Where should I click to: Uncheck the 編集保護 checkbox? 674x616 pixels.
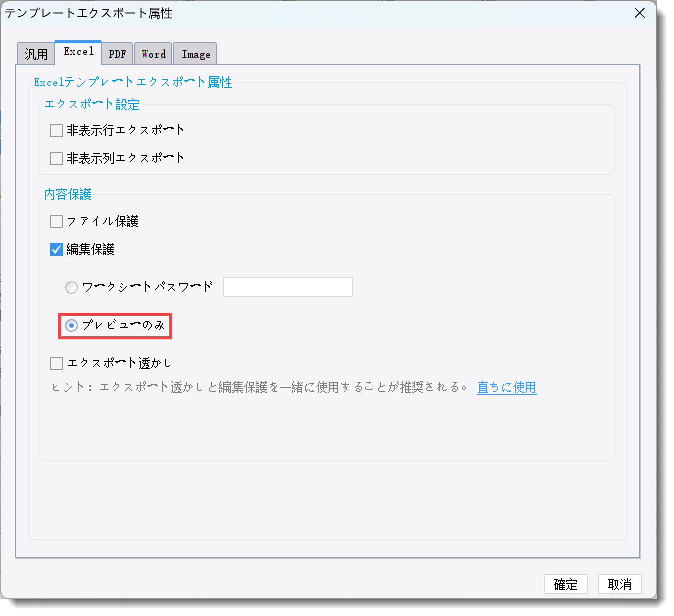coord(57,249)
